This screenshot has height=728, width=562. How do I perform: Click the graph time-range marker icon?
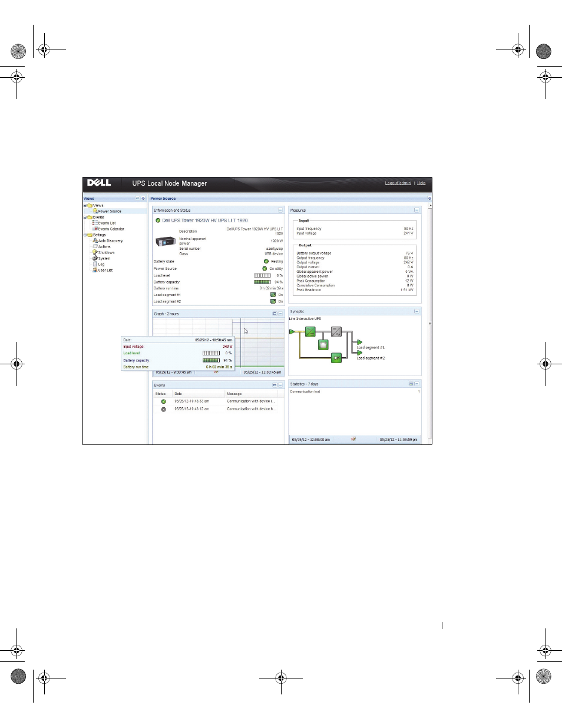pos(216,372)
